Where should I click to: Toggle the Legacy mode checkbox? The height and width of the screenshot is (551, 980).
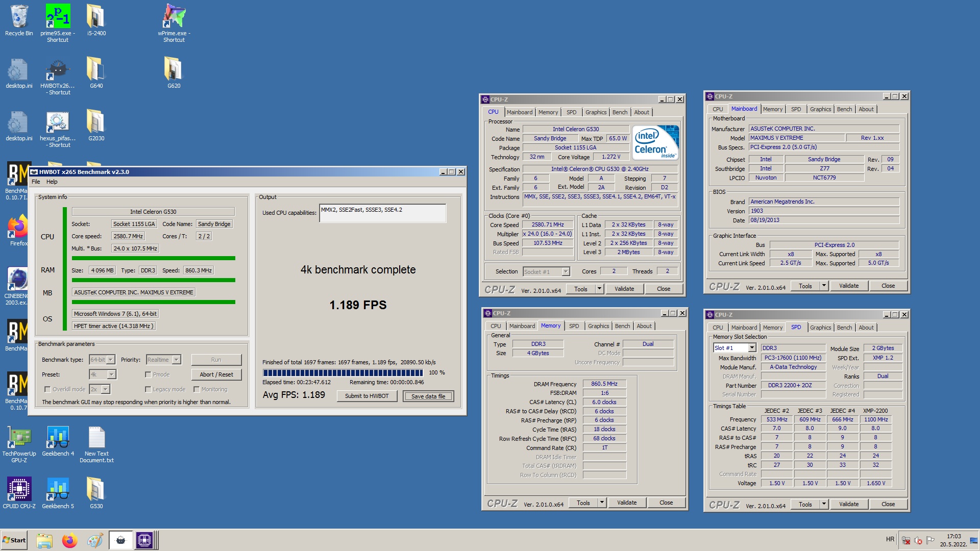pyautogui.click(x=148, y=389)
